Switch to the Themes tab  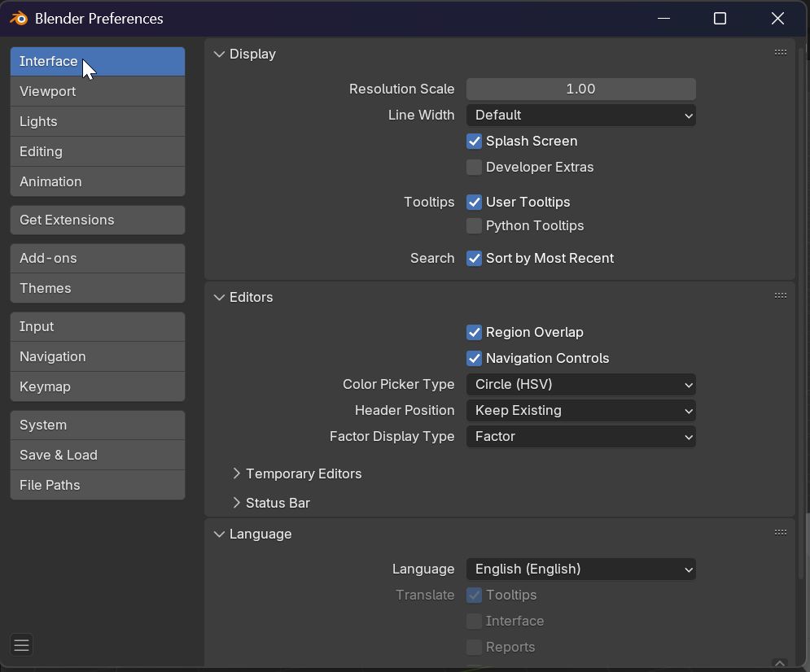point(98,289)
